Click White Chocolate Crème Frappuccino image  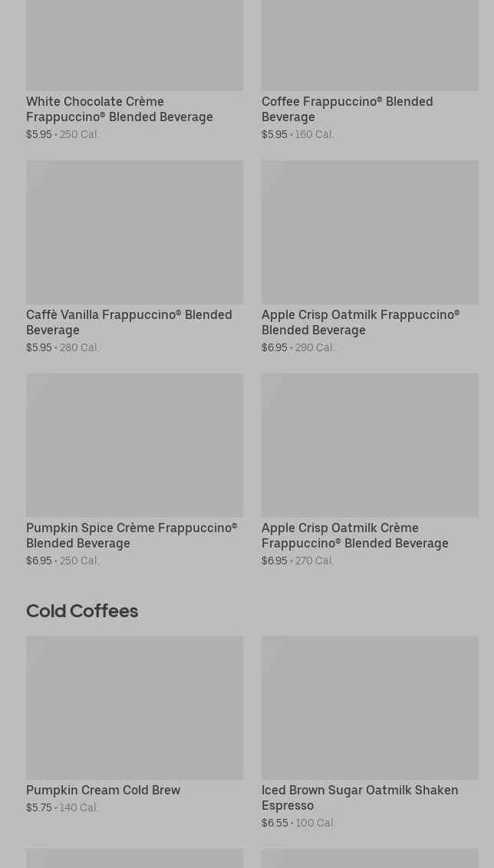[x=134, y=44]
